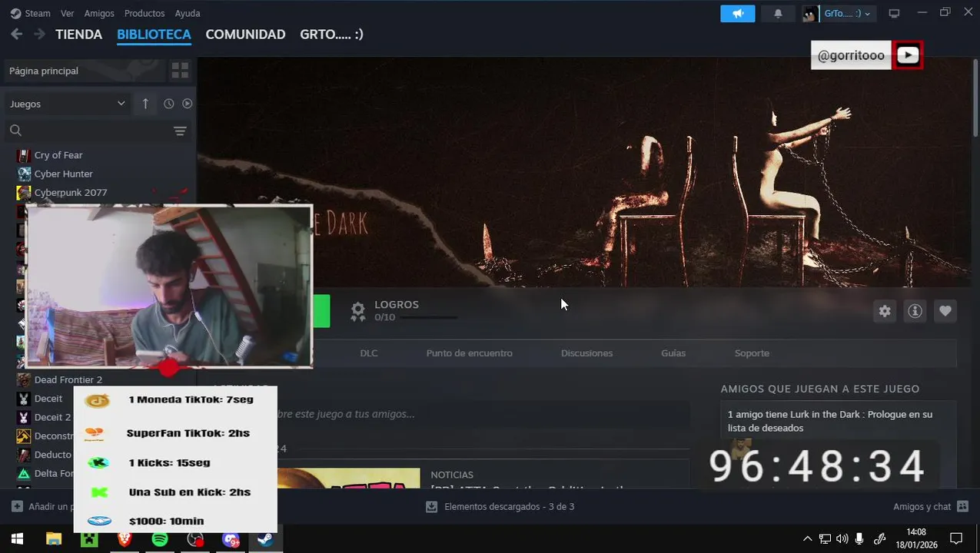The width and height of the screenshot is (980, 553).
Task: Show game information icon
Action: (x=915, y=311)
